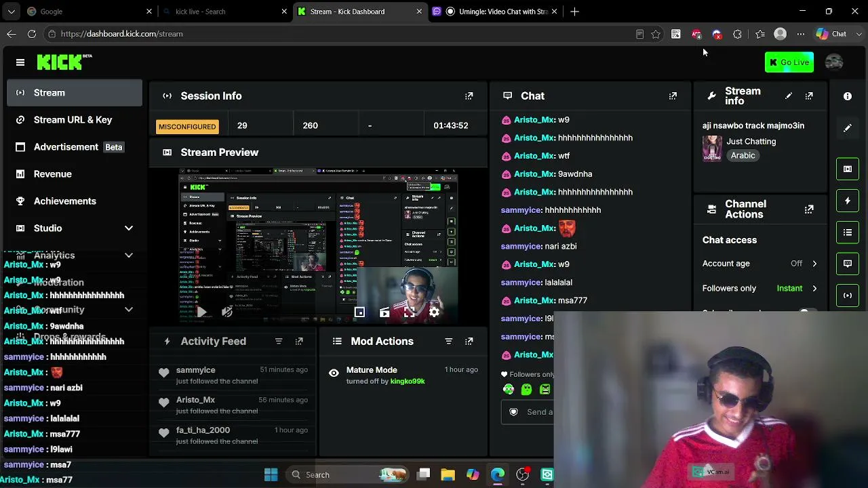Open the Achievements page

tap(75, 201)
